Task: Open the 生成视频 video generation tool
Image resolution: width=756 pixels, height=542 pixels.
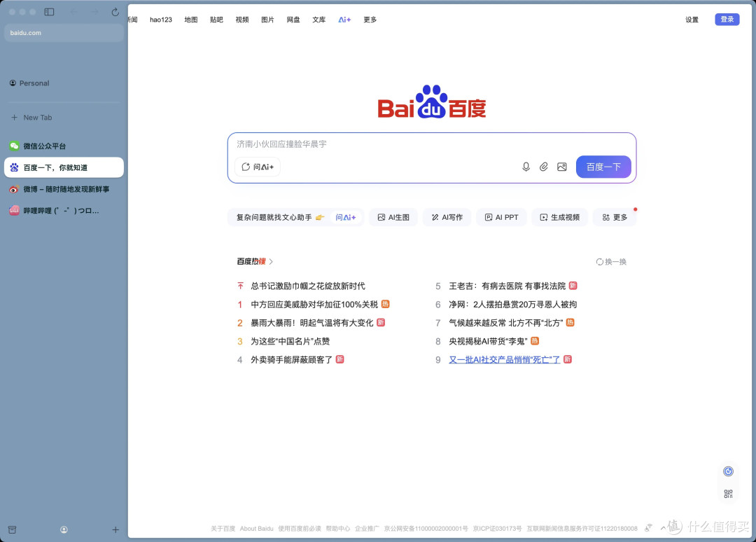Action: click(x=559, y=217)
